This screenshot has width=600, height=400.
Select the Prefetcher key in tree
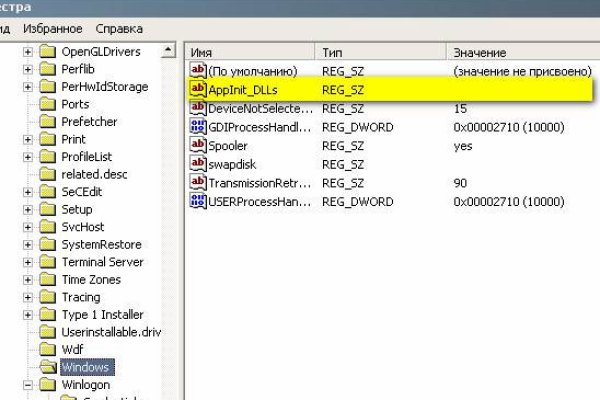coord(90,121)
